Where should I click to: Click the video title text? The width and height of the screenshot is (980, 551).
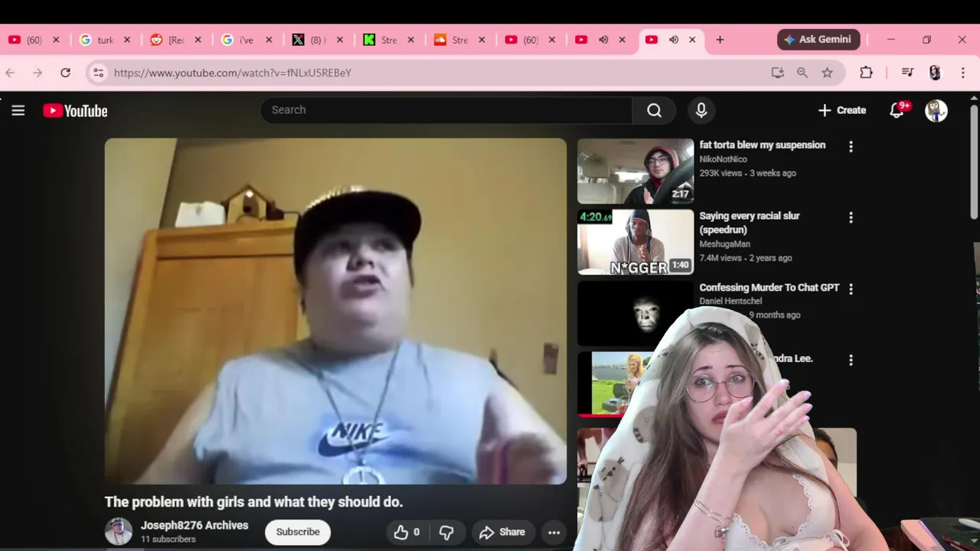tap(253, 502)
